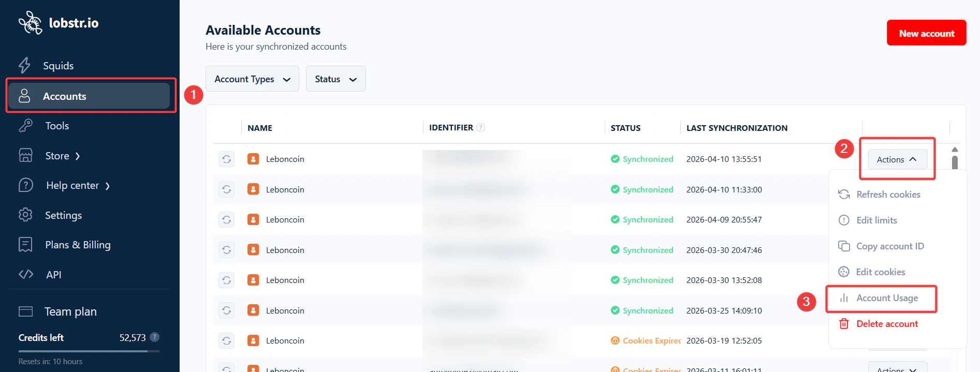Image resolution: width=980 pixels, height=372 pixels.
Task: Open the Account Types filter dropdown
Action: (x=252, y=79)
